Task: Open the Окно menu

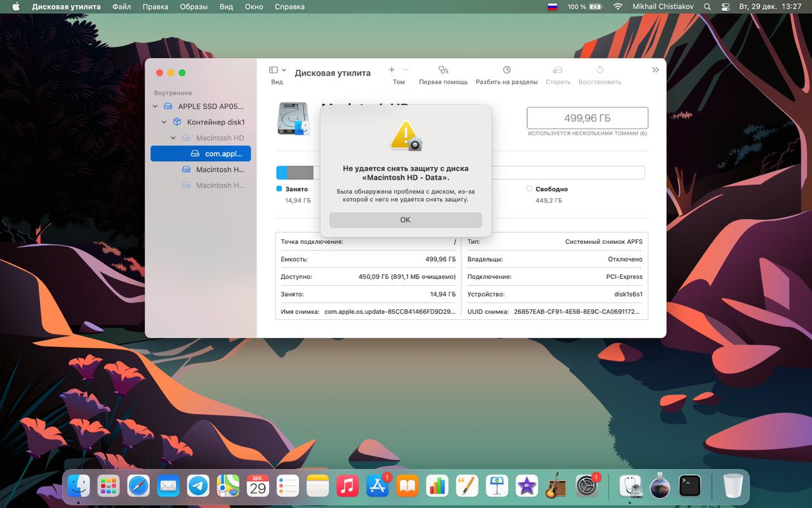Action: [x=254, y=7]
